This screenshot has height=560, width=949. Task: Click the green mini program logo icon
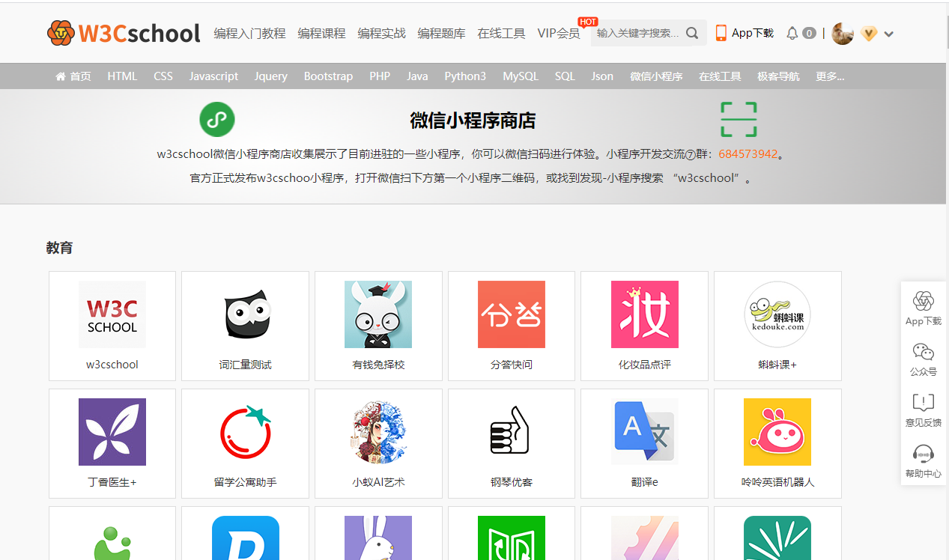click(x=217, y=120)
